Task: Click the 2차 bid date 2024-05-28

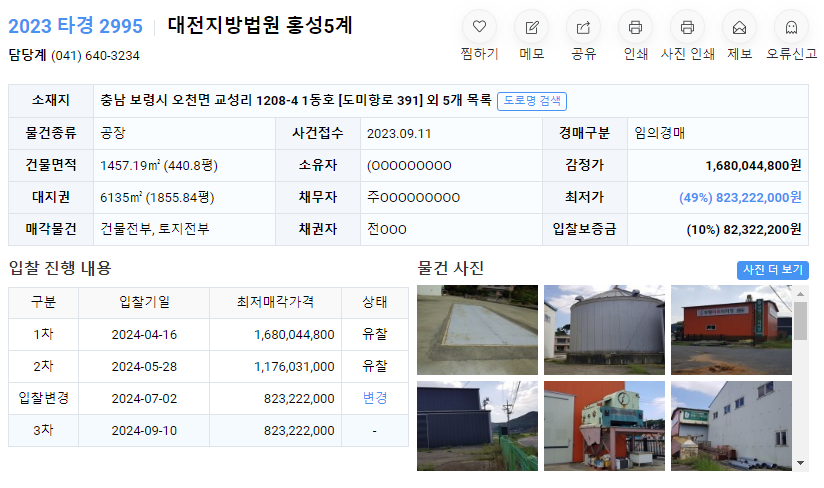Action: (144, 367)
